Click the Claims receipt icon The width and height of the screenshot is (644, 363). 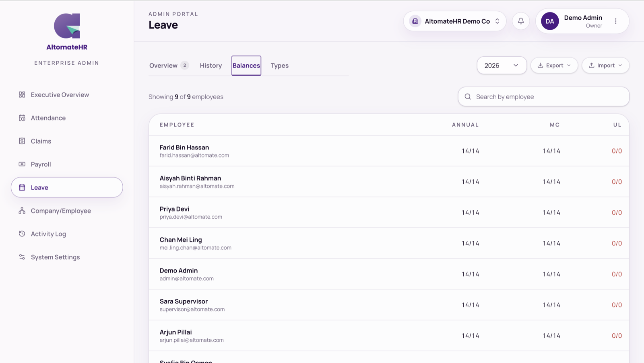pos(22,141)
